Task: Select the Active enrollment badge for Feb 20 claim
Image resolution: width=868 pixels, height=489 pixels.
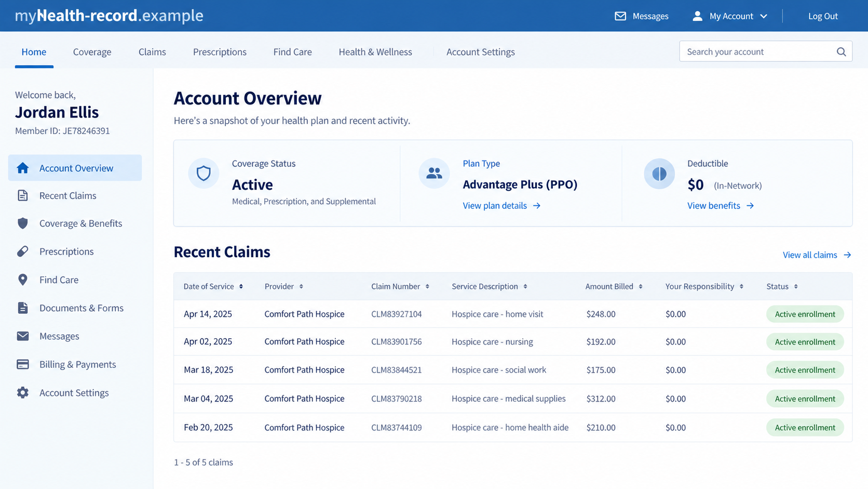Action: tap(805, 428)
